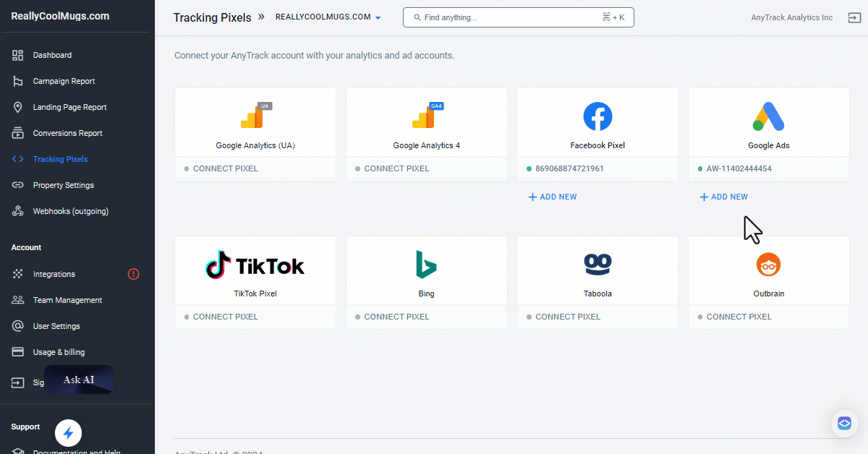Click the Google Analytics 4 card title

[427, 145]
